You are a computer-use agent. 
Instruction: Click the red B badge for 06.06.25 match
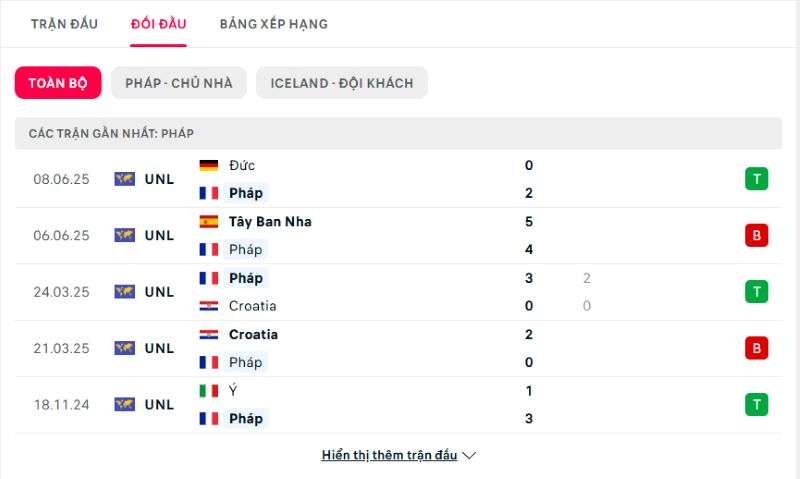point(756,235)
